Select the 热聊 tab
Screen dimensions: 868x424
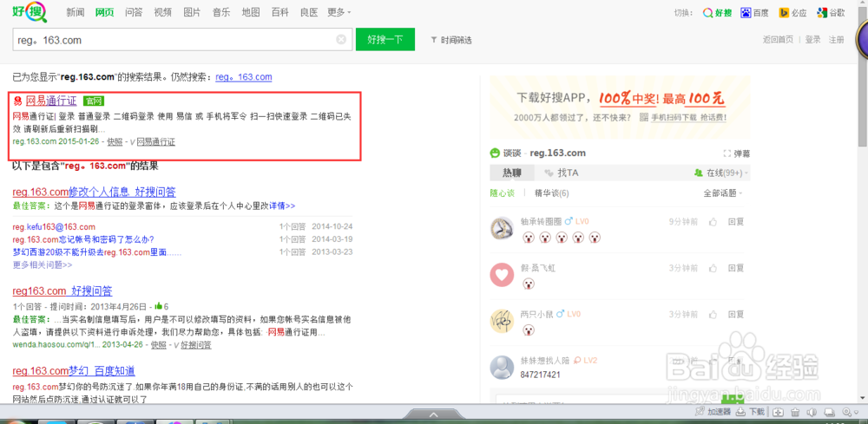tap(512, 173)
